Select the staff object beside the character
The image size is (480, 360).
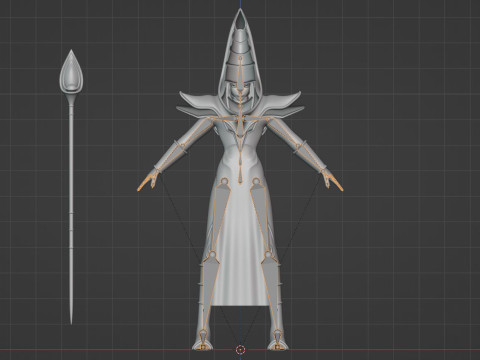[x=71, y=187]
